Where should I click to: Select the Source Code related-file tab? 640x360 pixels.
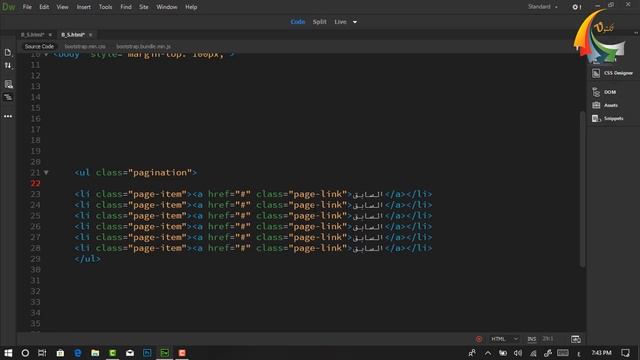[x=39, y=47]
